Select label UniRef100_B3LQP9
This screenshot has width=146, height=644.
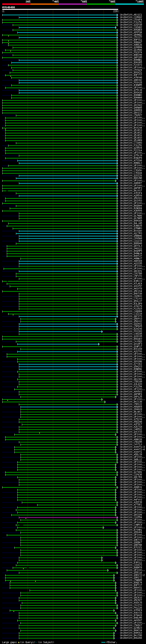click(131, 304)
